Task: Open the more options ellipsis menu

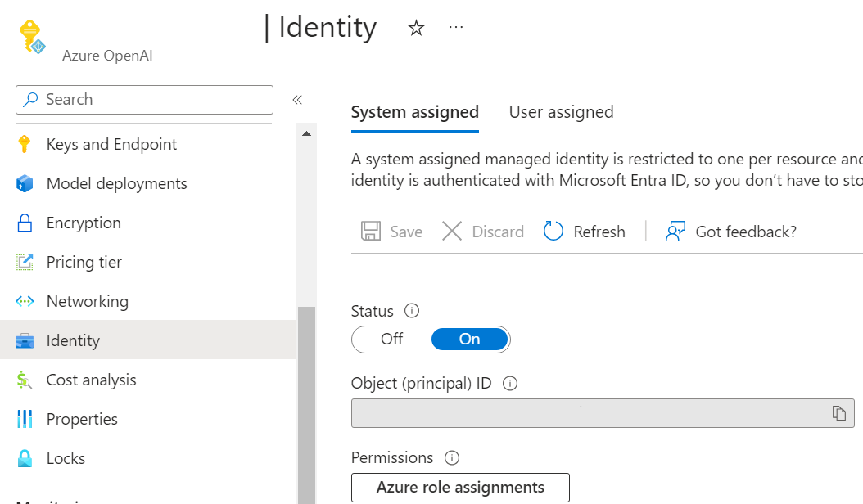Action: click(x=456, y=28)
